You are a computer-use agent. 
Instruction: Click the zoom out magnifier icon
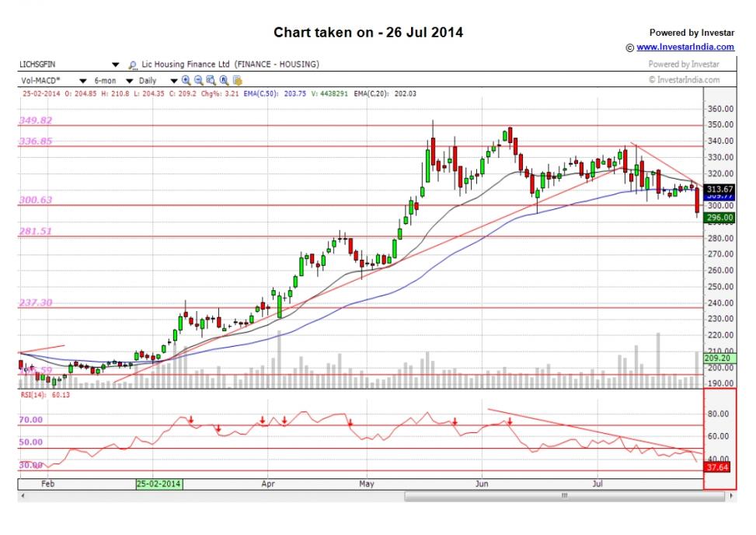click(199, 81)
